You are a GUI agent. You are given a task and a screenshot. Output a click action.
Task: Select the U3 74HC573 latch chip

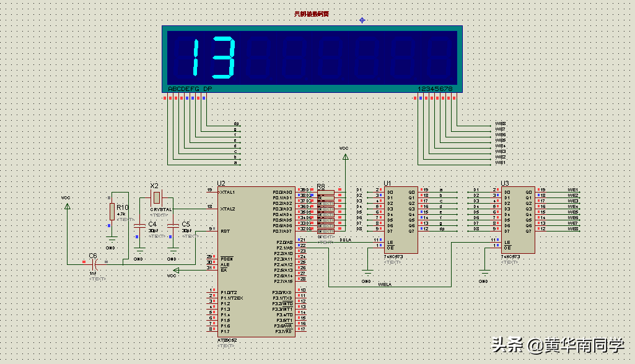pos(518,220)
